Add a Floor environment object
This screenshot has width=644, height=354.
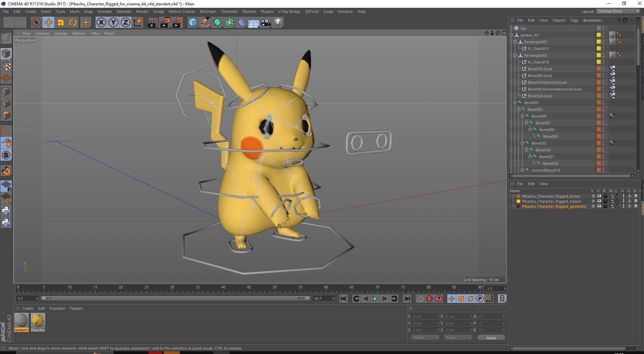tap(253, 23)
